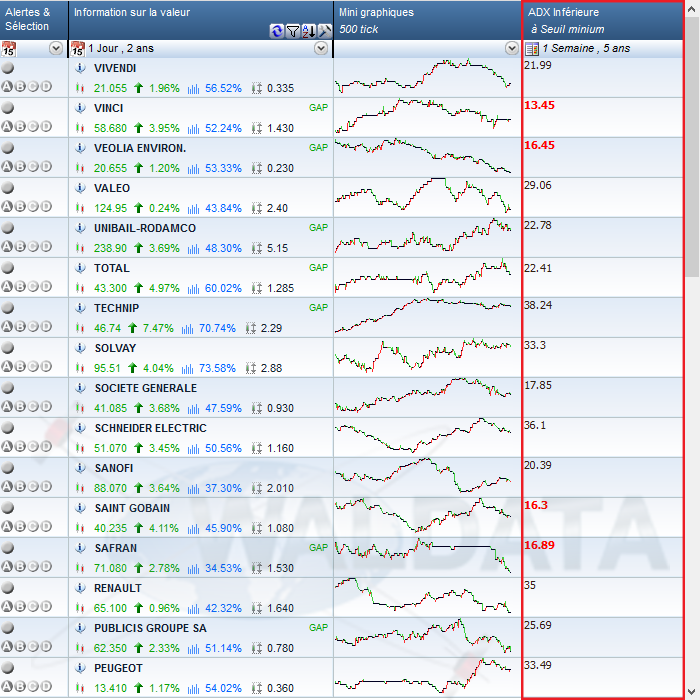
Task: Open the RENAULT mini chart
Action: click(423, 596)
